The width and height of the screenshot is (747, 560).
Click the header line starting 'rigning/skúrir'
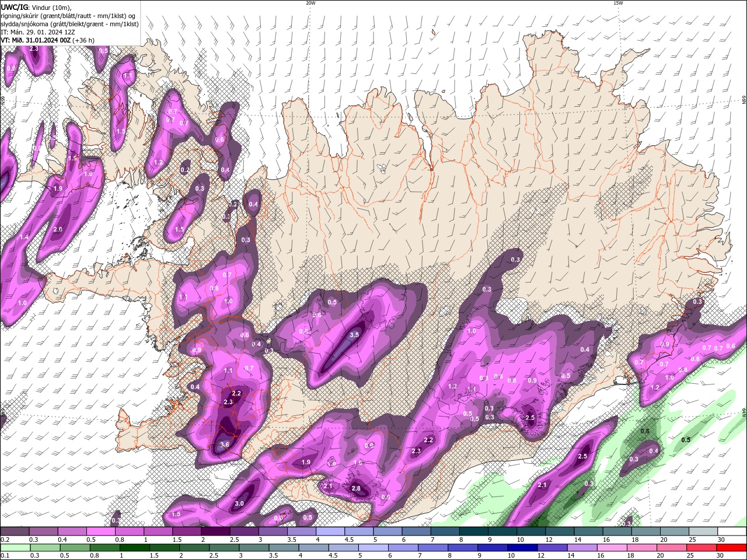(69, 15)
